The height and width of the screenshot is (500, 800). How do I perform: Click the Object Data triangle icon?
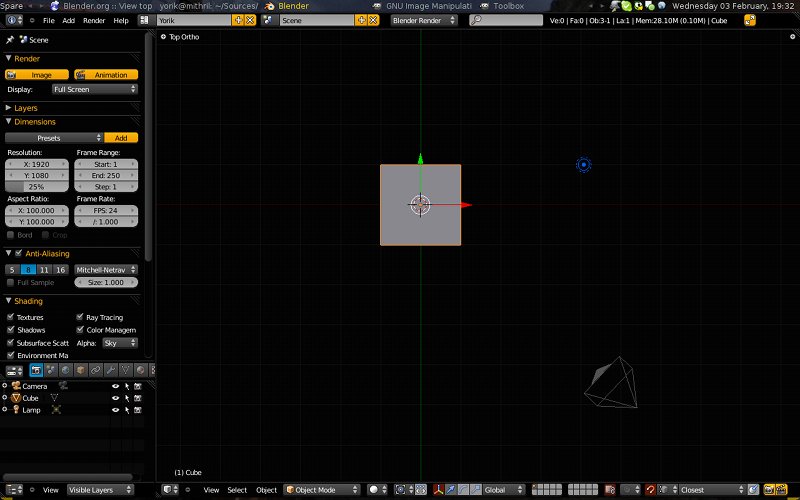pos(126,370)
